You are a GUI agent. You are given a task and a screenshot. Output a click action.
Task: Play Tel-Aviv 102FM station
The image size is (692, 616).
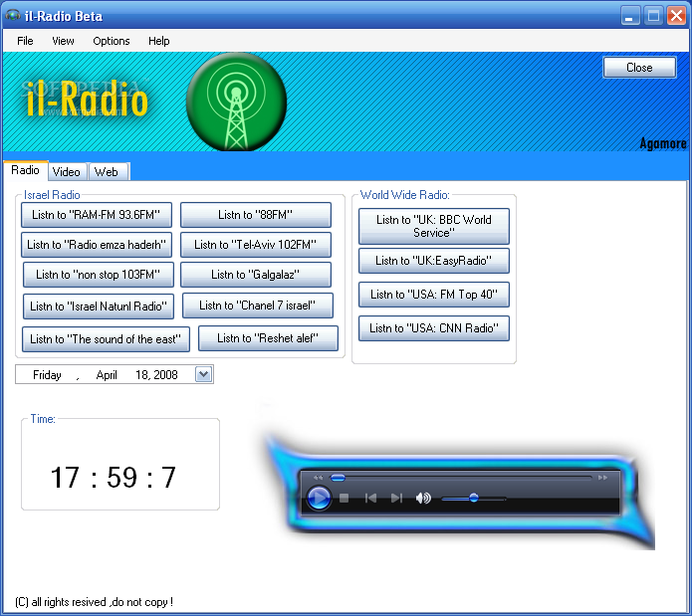pyautogui.click(x=256, y=245)
